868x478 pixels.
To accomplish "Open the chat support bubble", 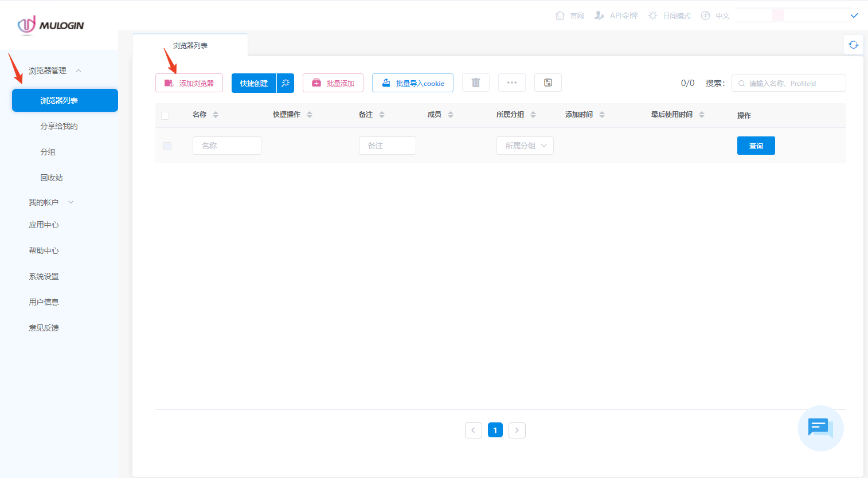I will pos(820,428).
